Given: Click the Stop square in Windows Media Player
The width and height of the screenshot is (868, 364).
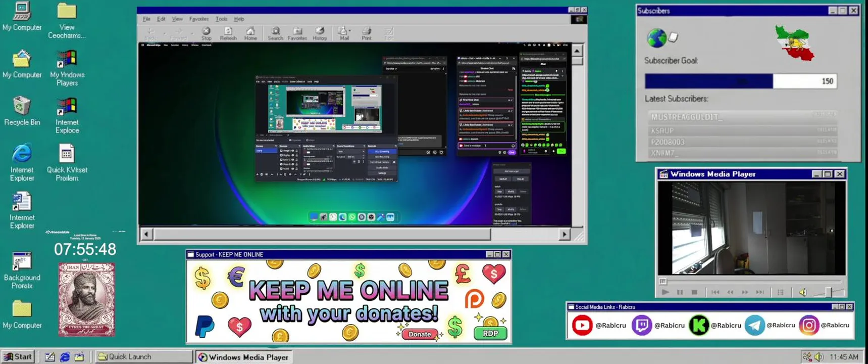Looking at the screenshot, I should 694,292.
